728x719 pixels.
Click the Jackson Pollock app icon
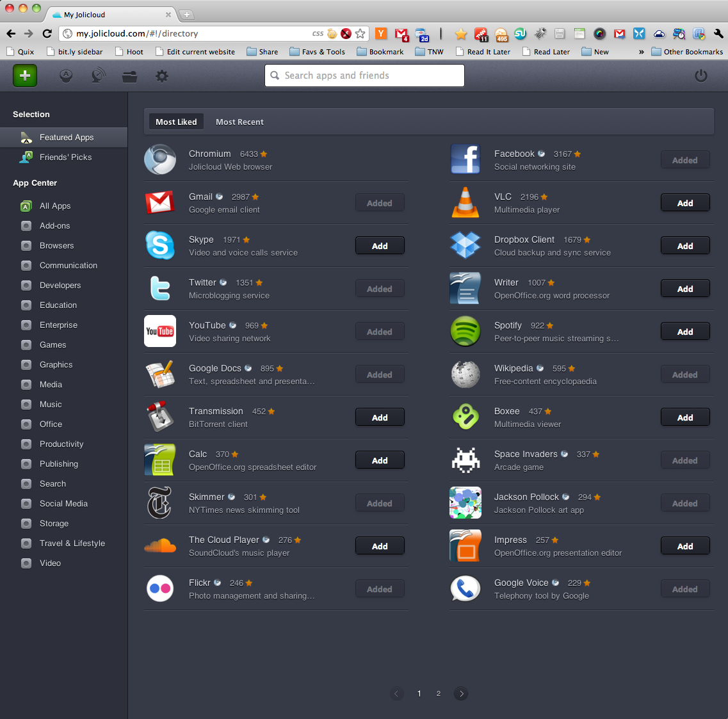point(465,503)
